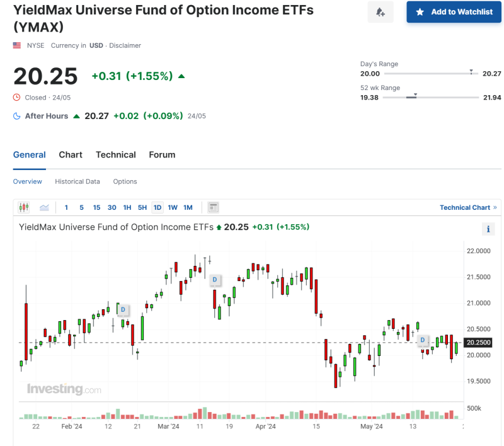The height and width of the screenshot is (446, 504).
Task: Switch to the Technical tab
Action: (116, 154)
